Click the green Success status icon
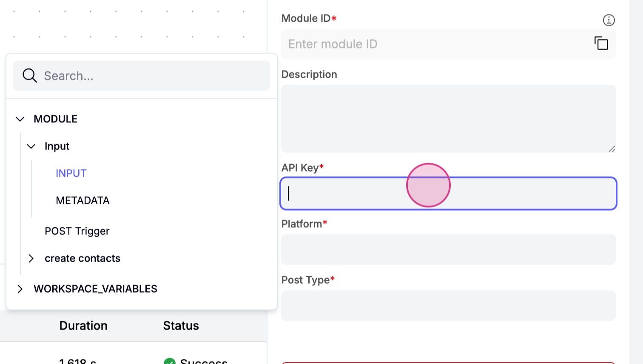643x364 pixels. click(x=170, y=361)
